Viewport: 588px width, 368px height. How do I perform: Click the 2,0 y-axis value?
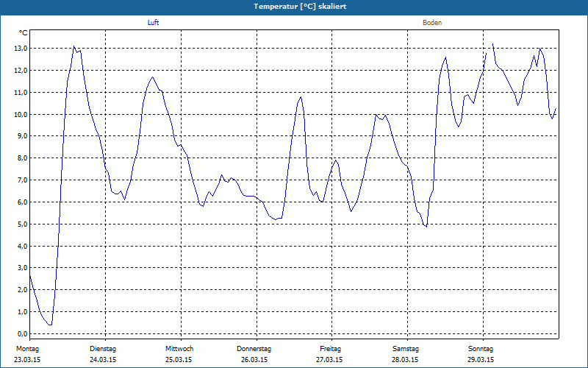pyautogui.click(x=22, y=290)
